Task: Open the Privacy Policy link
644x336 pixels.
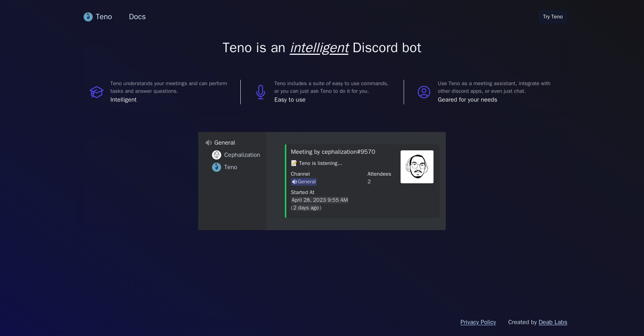Action: pyautogui.click(x=478, y=322)
